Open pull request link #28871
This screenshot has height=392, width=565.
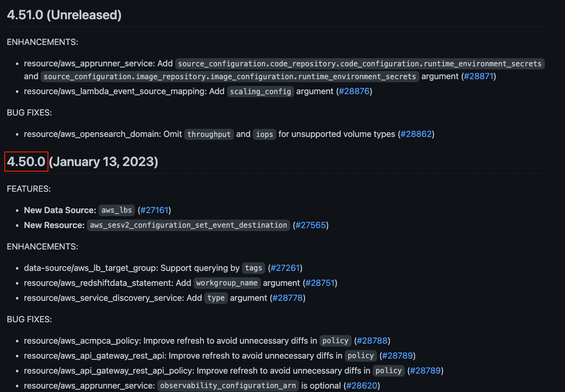(478, 77)
